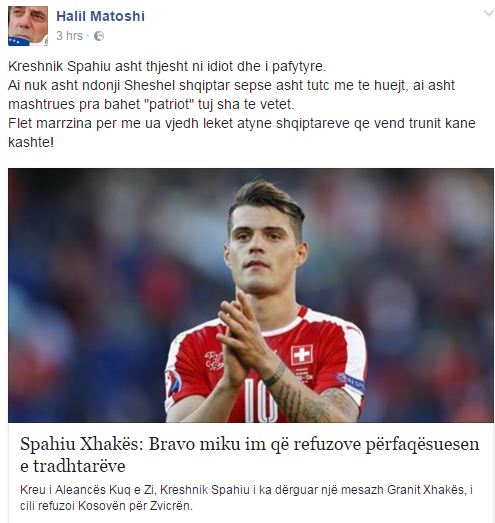Click the tournament patch on the right sleeve
The image size is (495, 523).
[x=173, y=383]
